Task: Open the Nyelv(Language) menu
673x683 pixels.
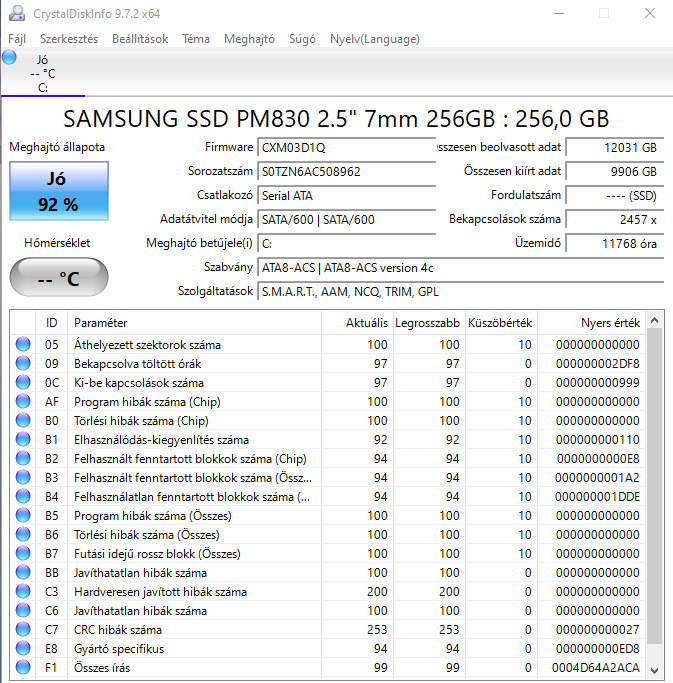Action: coord(375,39)
